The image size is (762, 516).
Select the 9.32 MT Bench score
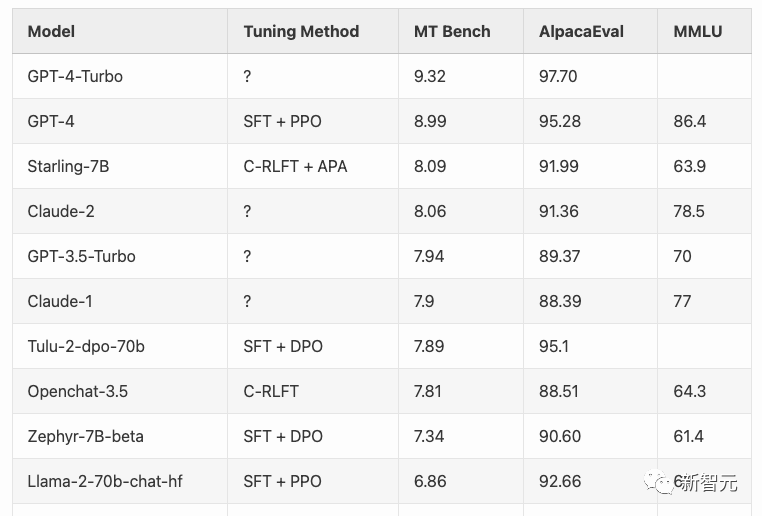[431, 76]
